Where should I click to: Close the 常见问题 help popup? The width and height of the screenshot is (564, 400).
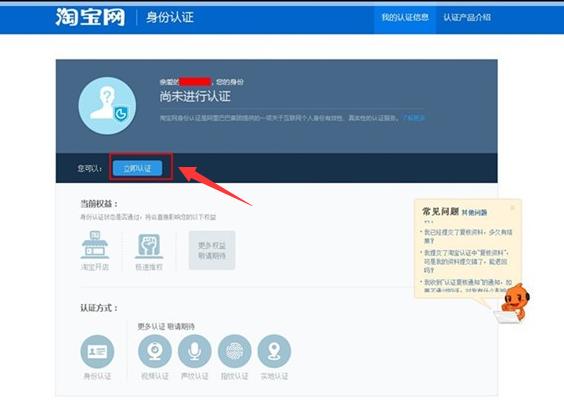tap(513, 208)
